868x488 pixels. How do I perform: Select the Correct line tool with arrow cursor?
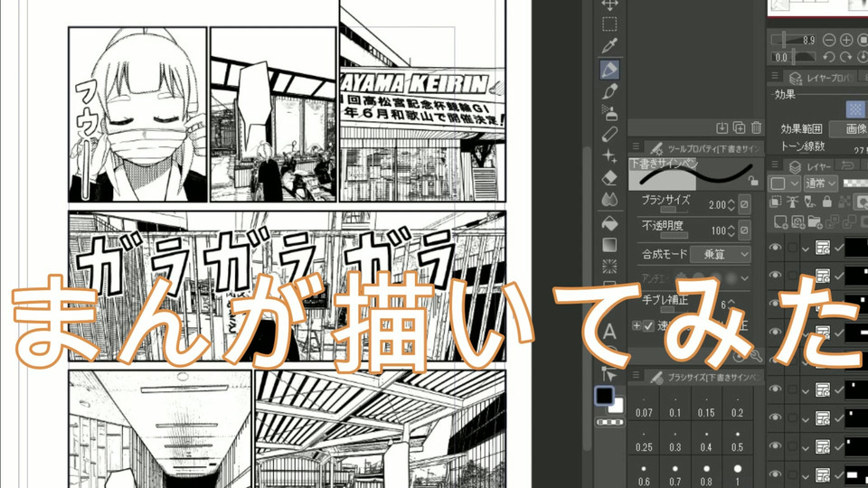pos(609,374)
